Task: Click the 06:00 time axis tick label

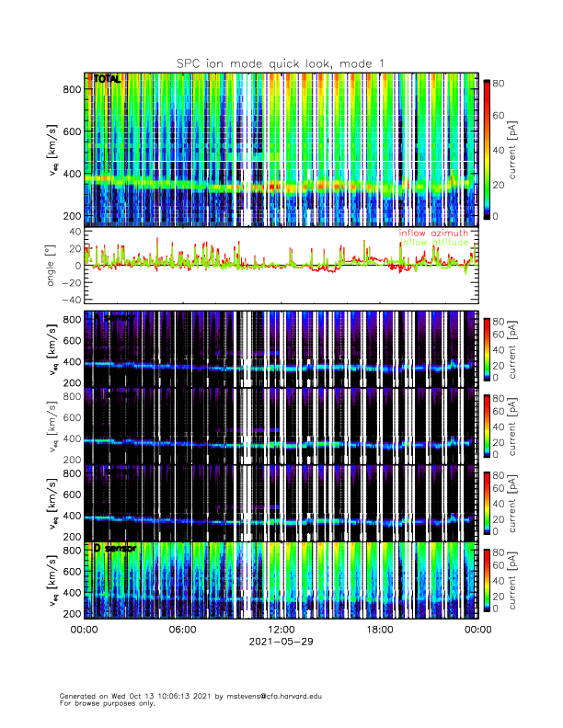Action: tap(182, 630)
